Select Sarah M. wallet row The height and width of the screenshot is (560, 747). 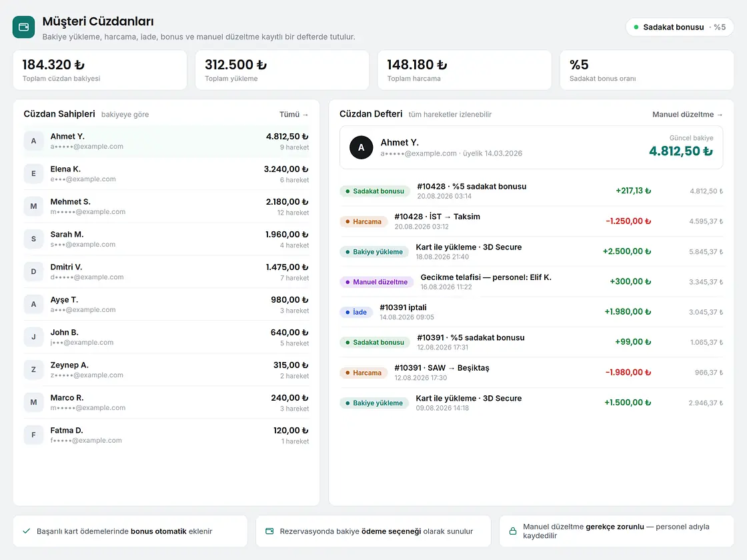pyautogui.click(x=166, y=239)
